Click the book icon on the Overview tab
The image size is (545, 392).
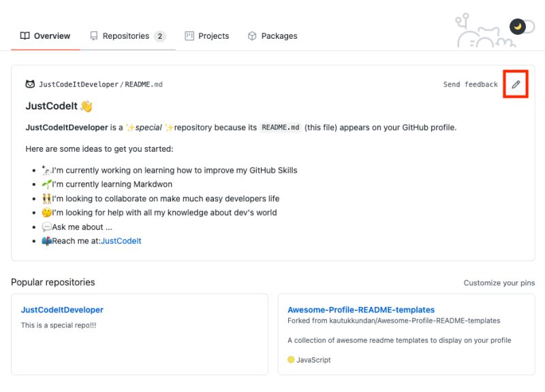click(x=25, y=36)
